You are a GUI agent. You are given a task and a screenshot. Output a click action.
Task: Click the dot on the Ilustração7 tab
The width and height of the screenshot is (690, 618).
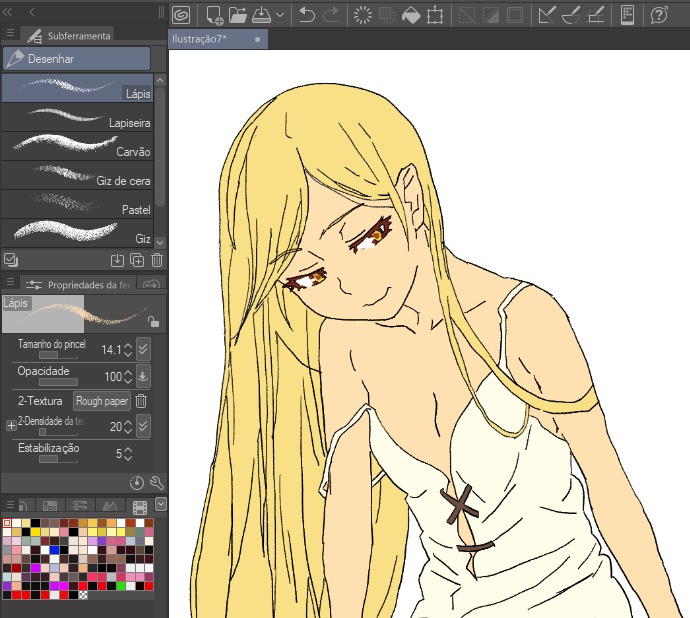click(x=257, y=39)
